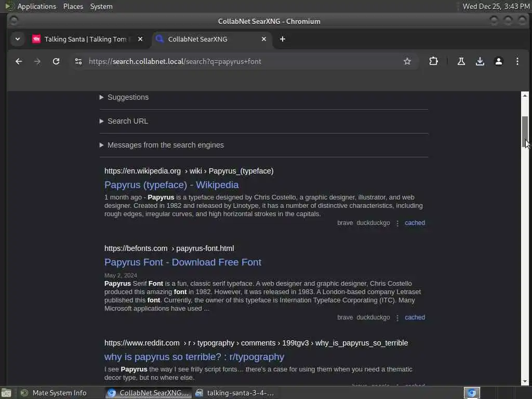This screenshot has height=399, width=532.
Task: Click the show desktop icon in taskbar
Action: [x=6, y=393]
